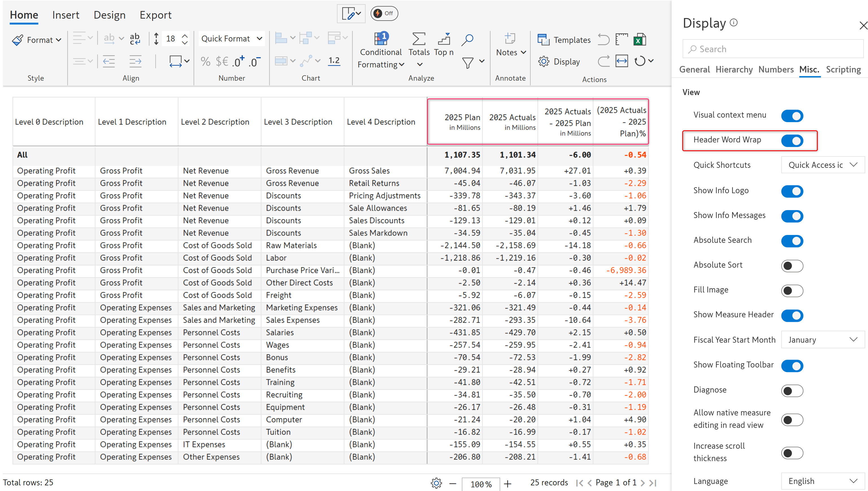Turn on the Diagnose toggle
The height and width of the screenshot is (491, 868).
point(792,391)
